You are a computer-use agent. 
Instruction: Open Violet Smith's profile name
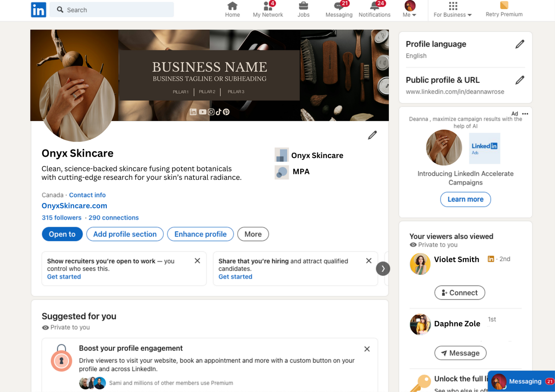point(456,259)
